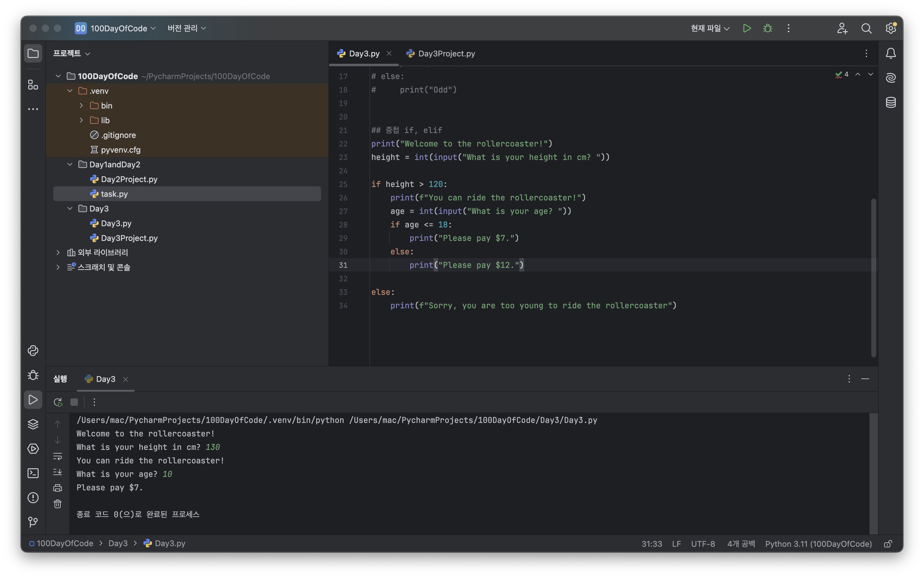
Task: Toggle soft-wrap in the run console
Action: click(x=58, y=456)
